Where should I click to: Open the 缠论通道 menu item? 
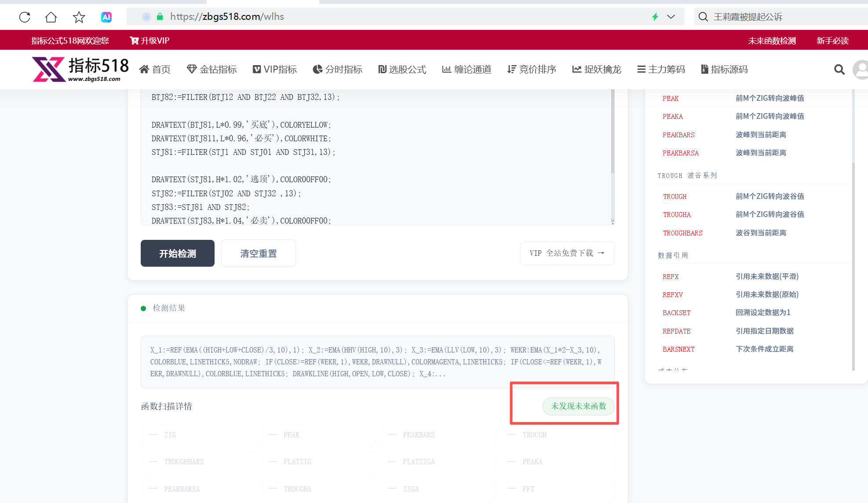467,70
